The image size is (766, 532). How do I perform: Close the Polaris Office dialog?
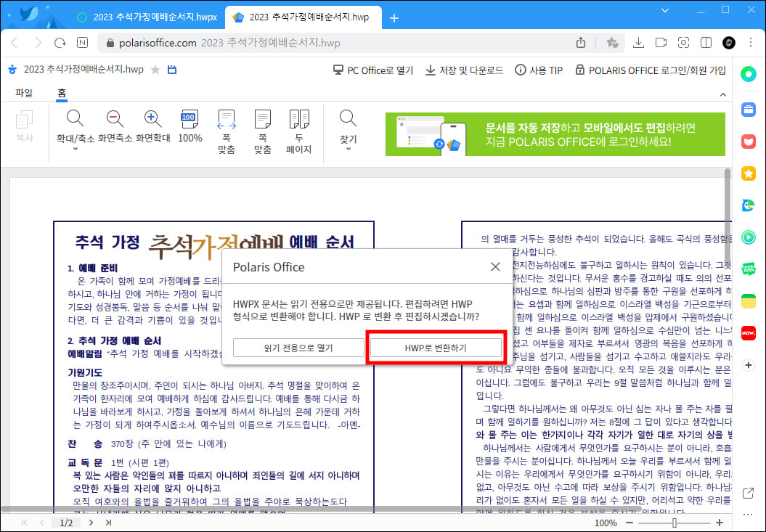tap(495, 267)
